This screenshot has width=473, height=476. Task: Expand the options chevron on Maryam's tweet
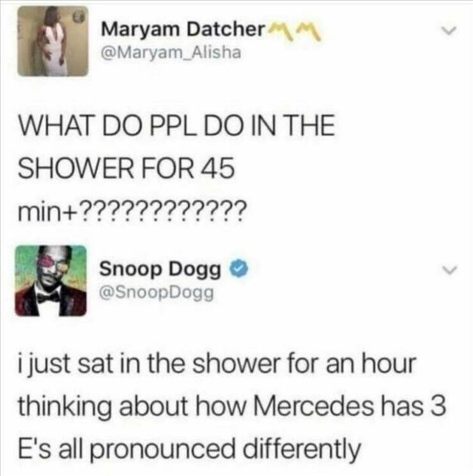tap(449, 31)
